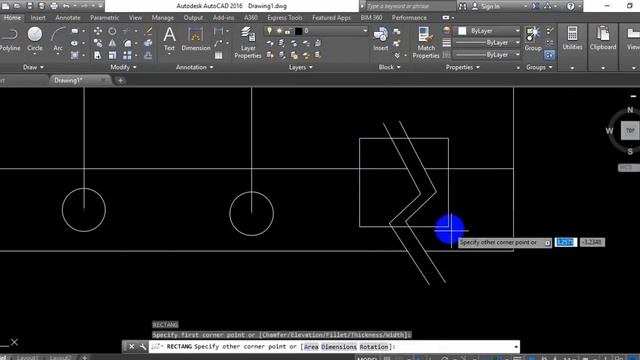Viewport: 640px width, 360px height.
Task: Toggle layer lock padlock icon
Action: [288, 31]
